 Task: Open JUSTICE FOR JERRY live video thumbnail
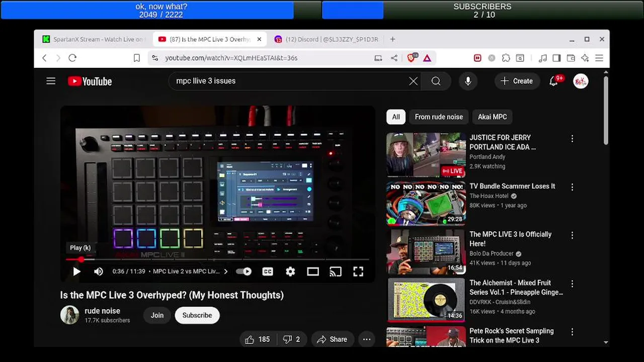[426, 154]
